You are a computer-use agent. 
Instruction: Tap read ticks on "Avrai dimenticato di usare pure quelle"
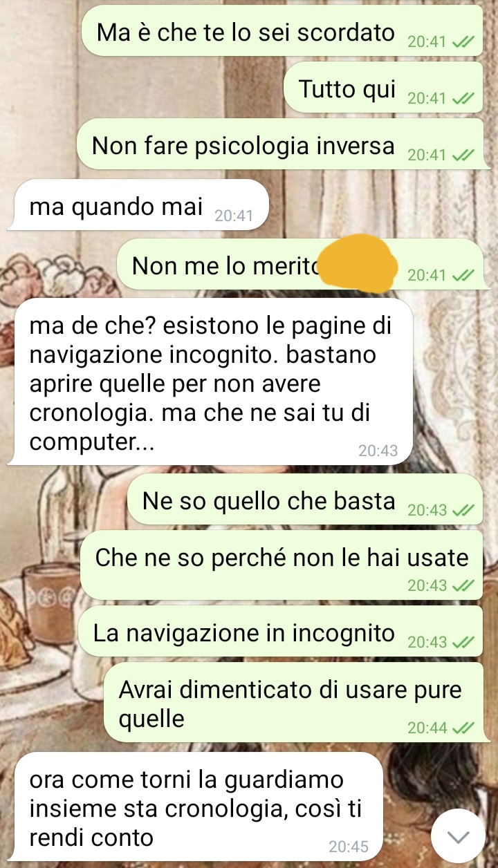463,728
